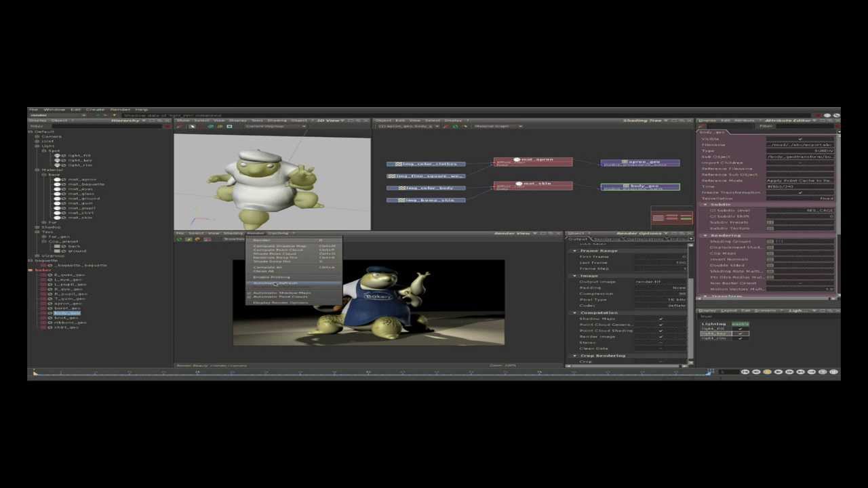Toggle the light_fill checkbox in Lighting panel

click(741, 329)
